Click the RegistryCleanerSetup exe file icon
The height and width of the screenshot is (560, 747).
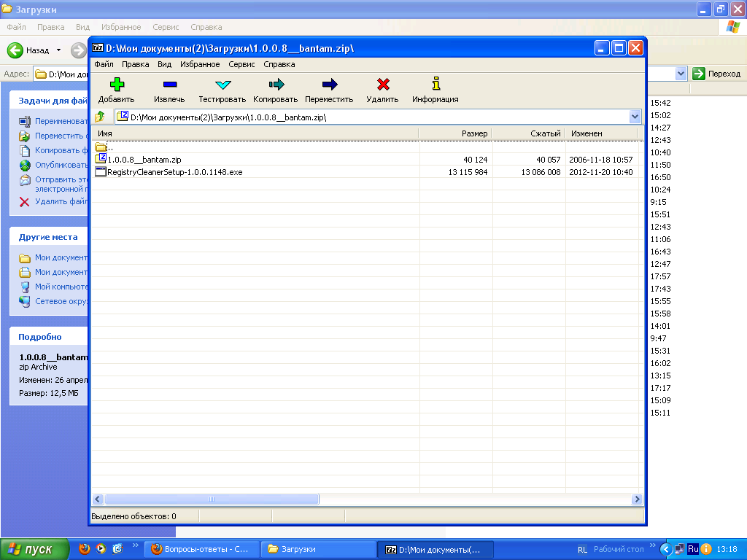coord(100,171)
